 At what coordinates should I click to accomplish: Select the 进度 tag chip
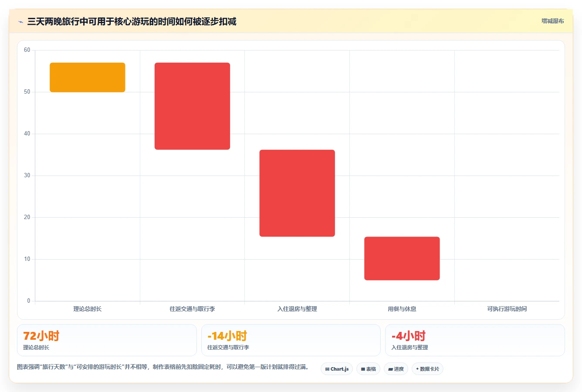pos(396,369)
